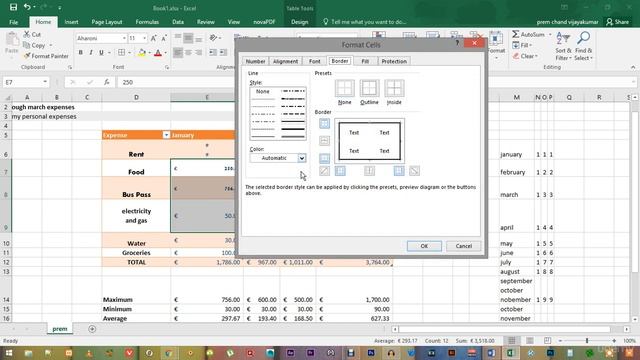This screenshot has height=360, width=640.
Task: Open the ribbon Borders dropdown arrow
Action: [x=129, y=53]
